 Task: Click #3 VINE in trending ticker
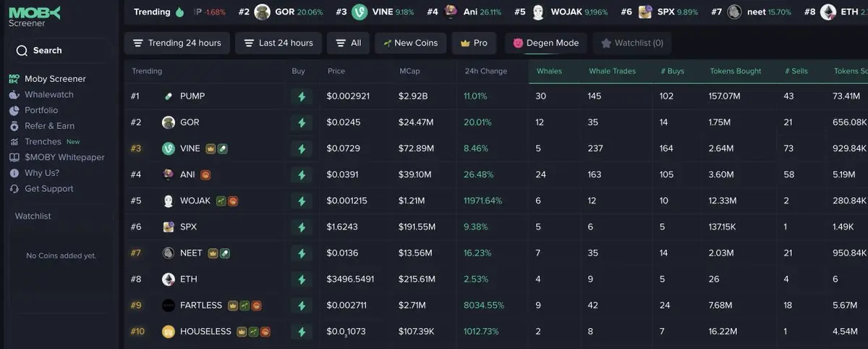(x=375, y=12)
